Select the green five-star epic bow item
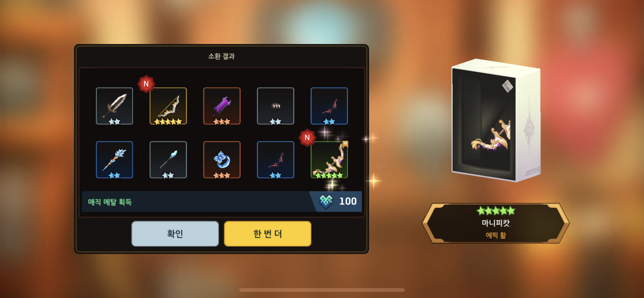The height and width of the screenshot is (298, 644). 329,160
